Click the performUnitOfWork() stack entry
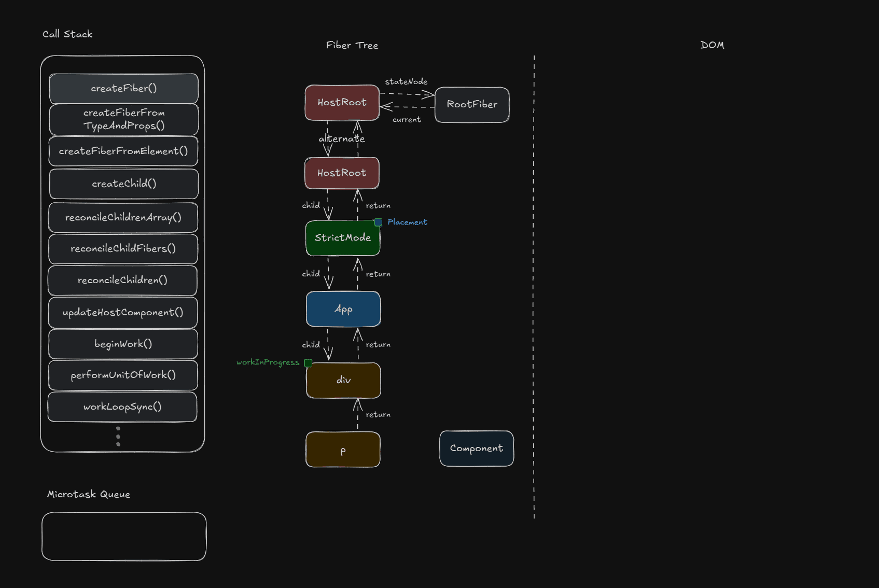Image resolution: width=879 pixels, height=588 pixels. click(123, 375)
